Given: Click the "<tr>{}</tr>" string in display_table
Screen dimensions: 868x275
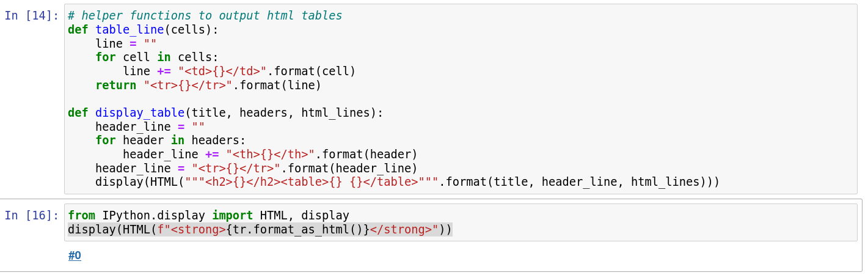Looking at the screenshot, I should (236, 168).
